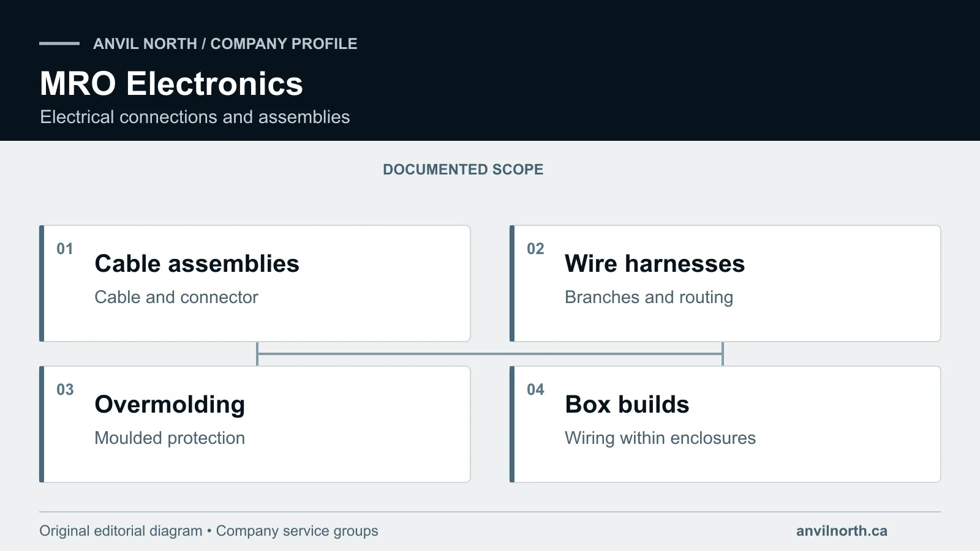
Task: Click the '03' card number
Action: pos(65,389)
